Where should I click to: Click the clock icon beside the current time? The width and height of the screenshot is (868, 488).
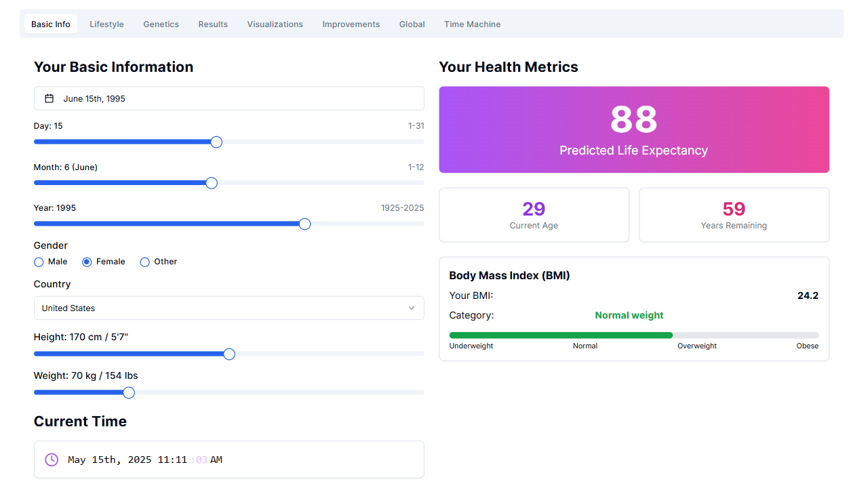pyautogui.click(x=51, y=460)
